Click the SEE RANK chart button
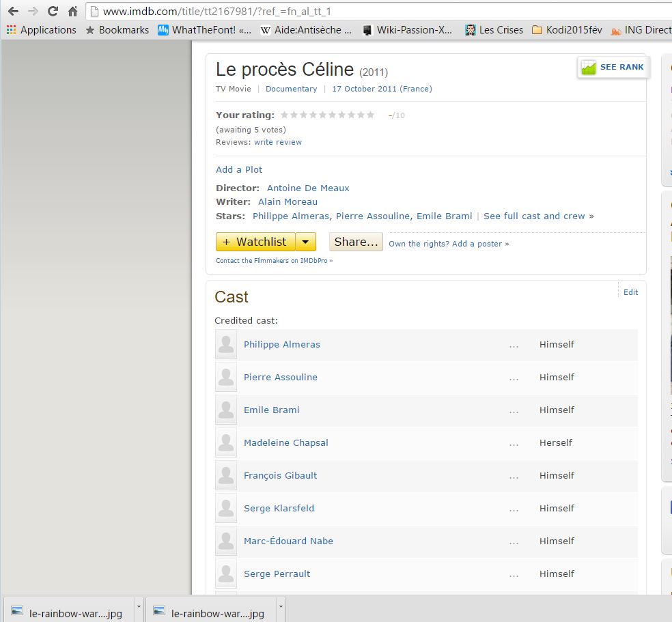Image resolution: width=672 pixels, height=622 pixels. (x=613, y=68)
